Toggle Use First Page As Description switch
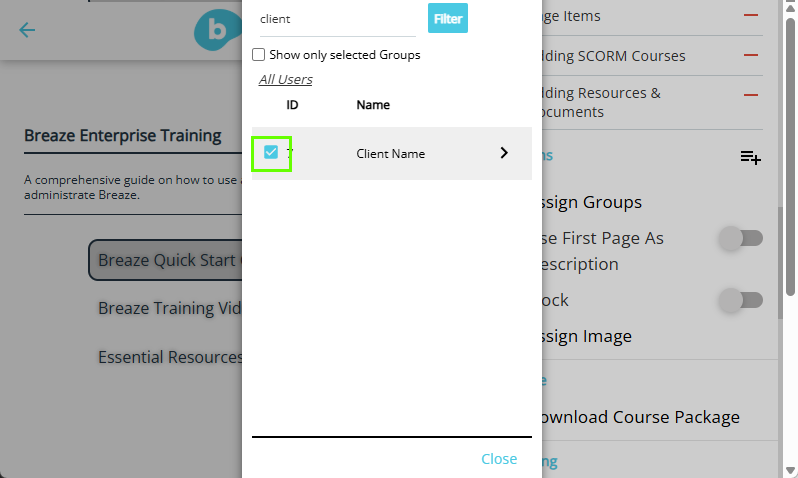This screenshot has height=478, width=798. (741, 238)
